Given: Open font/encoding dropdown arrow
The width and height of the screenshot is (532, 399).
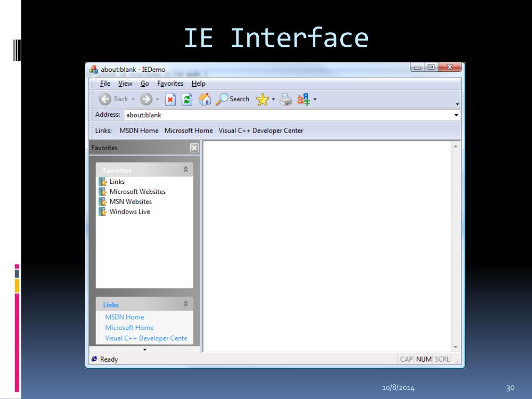Looking at the screenshot, I should point(315,99).
